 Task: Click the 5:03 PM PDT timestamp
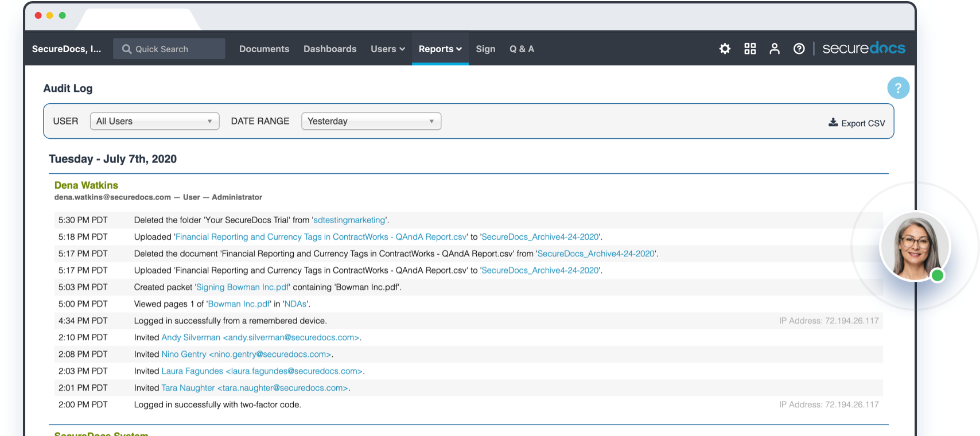83,287
